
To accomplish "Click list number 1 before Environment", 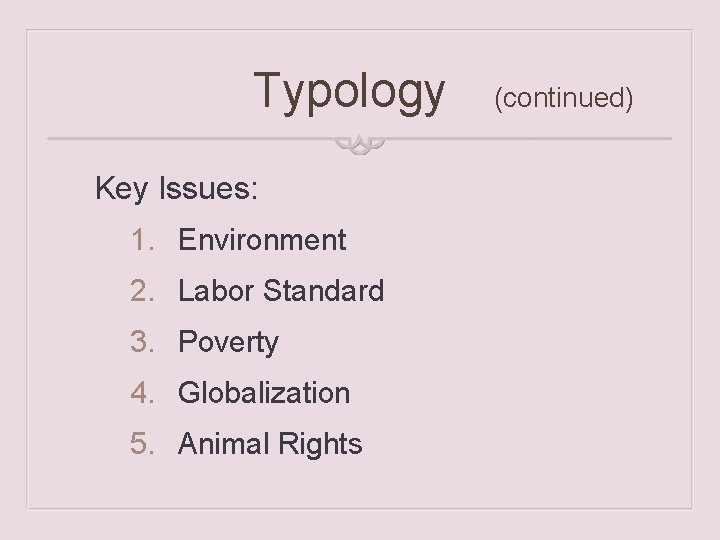I will [140, 240].
